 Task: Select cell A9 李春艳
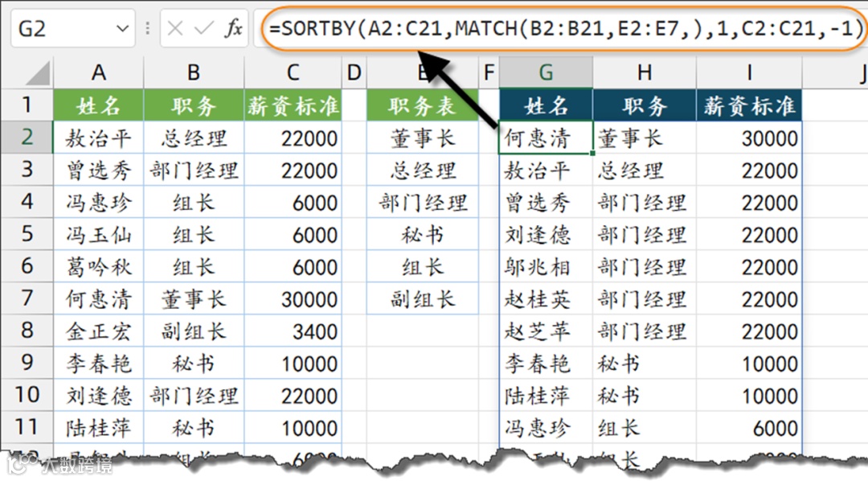tap(99, 363)
